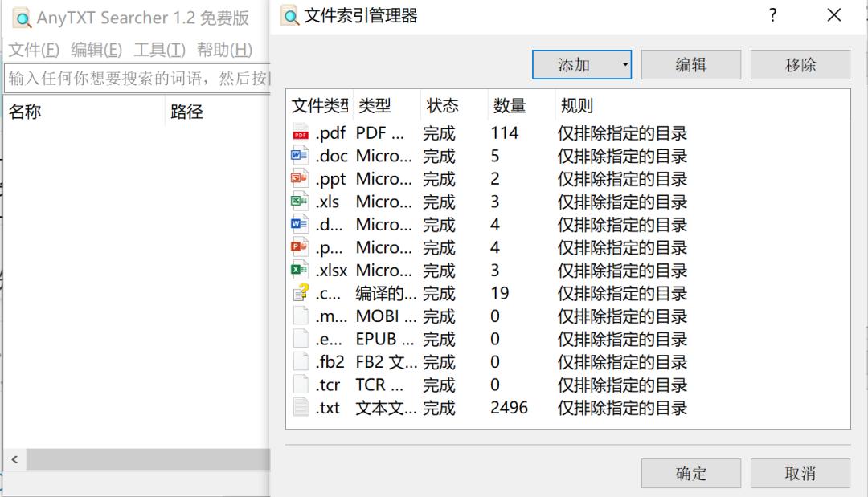Viewport: 868px width, 497px height.
Task: Sort by the 文件类型 column header
Action: (319, 105)
